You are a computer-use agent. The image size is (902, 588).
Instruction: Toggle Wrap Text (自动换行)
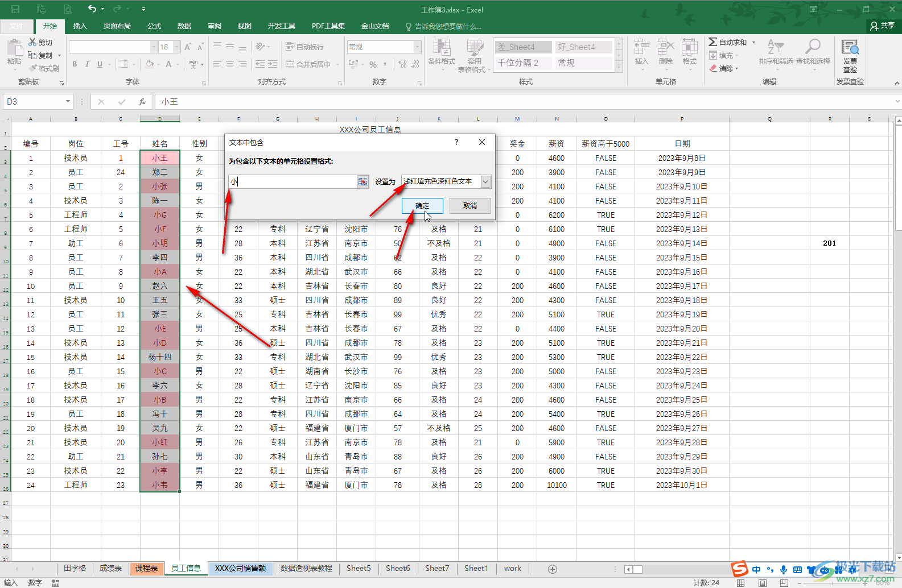(x=305, y=47)
